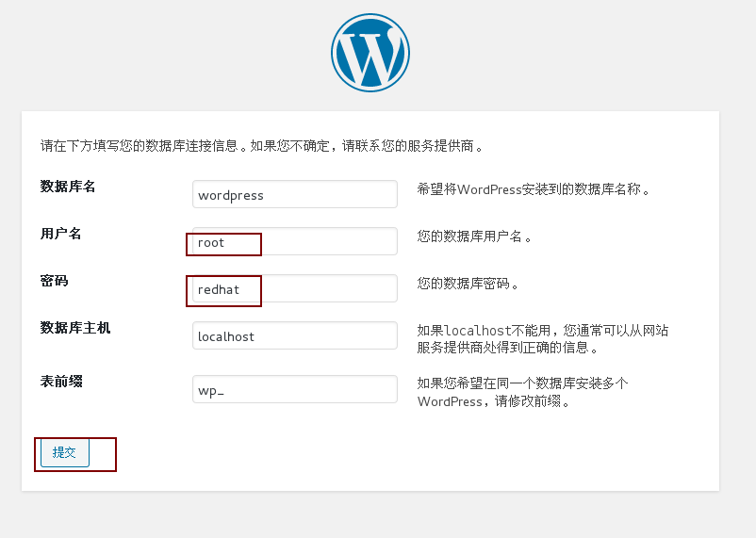Click the hint about installing multiple WordPress
This screenshot has width=756, height=538.
coord(522,392)
